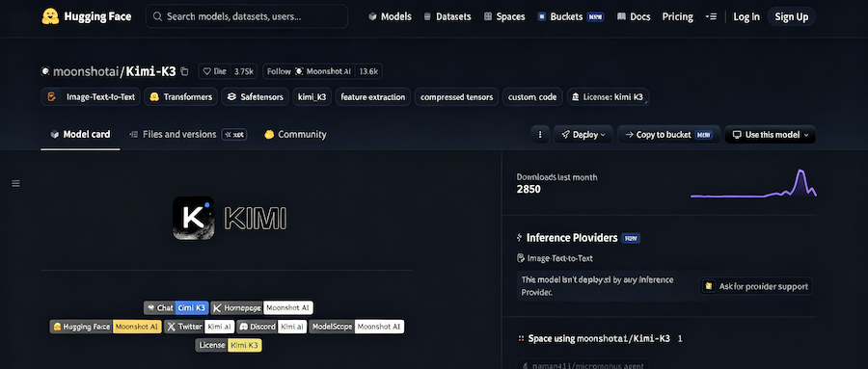Image resolution: width=868 pixels, height=369 pixels.
Task: Copy model name using the copy icon
Action: (x=185, y=71)
